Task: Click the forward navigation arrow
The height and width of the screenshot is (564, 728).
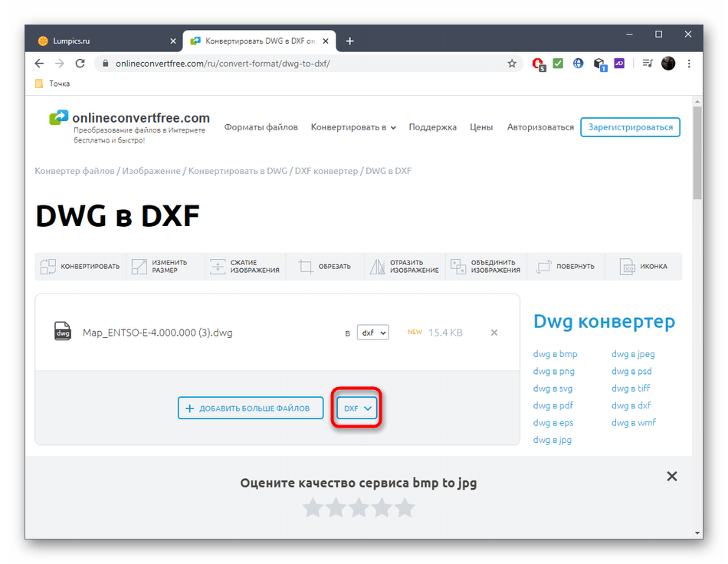Action: click(60, 64)
